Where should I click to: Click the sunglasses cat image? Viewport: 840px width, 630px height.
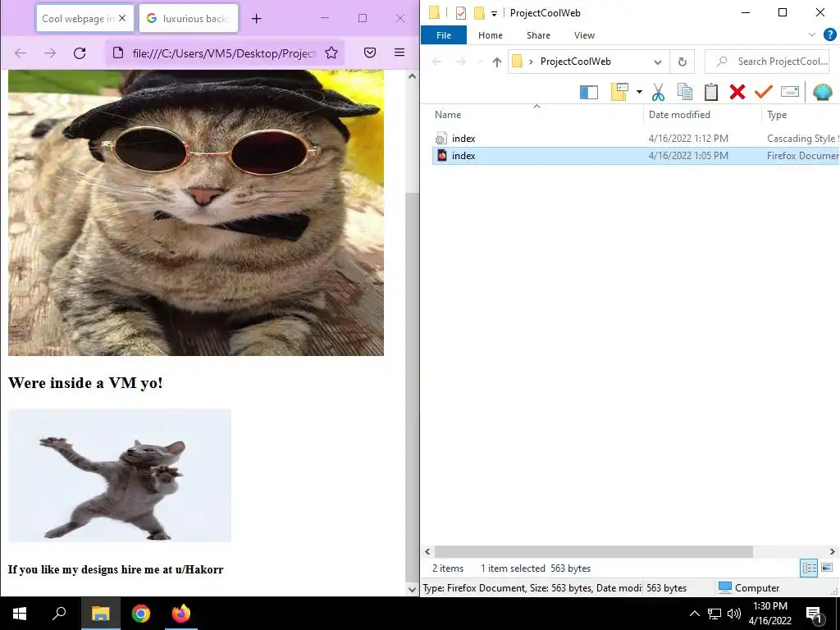point(196,212)
